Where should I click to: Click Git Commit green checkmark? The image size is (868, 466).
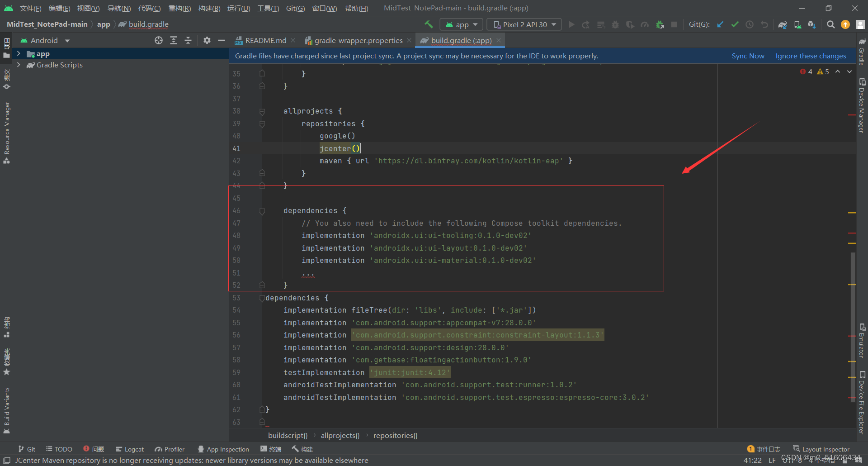tap(735, 24)
